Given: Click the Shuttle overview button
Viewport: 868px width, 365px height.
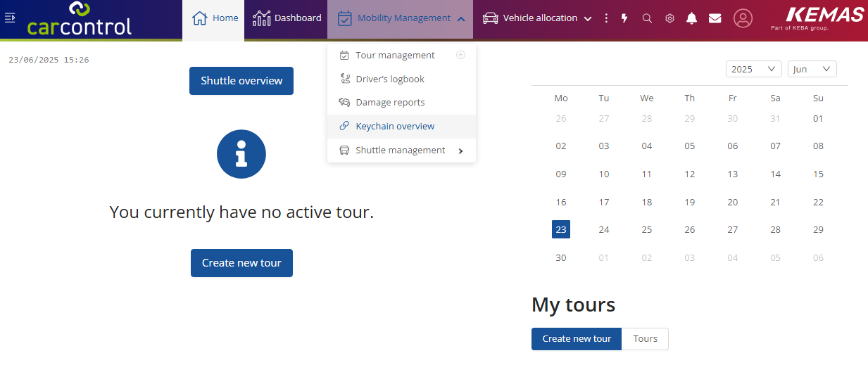Looking at the screenshot, I should click(241, 81).
